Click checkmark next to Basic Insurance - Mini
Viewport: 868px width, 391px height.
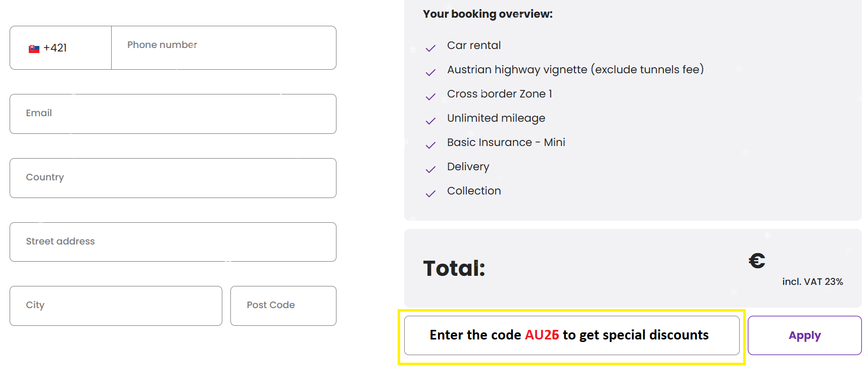430,145
